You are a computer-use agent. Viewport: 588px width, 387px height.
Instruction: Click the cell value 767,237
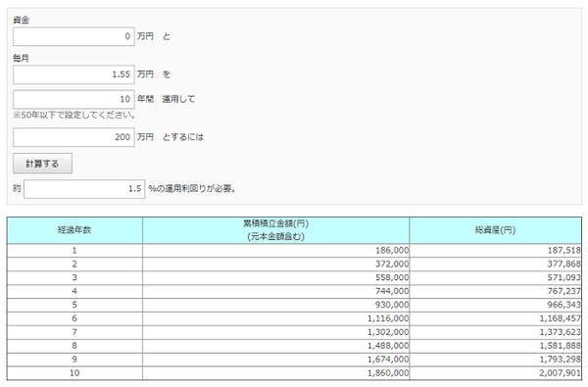point(564,291)
